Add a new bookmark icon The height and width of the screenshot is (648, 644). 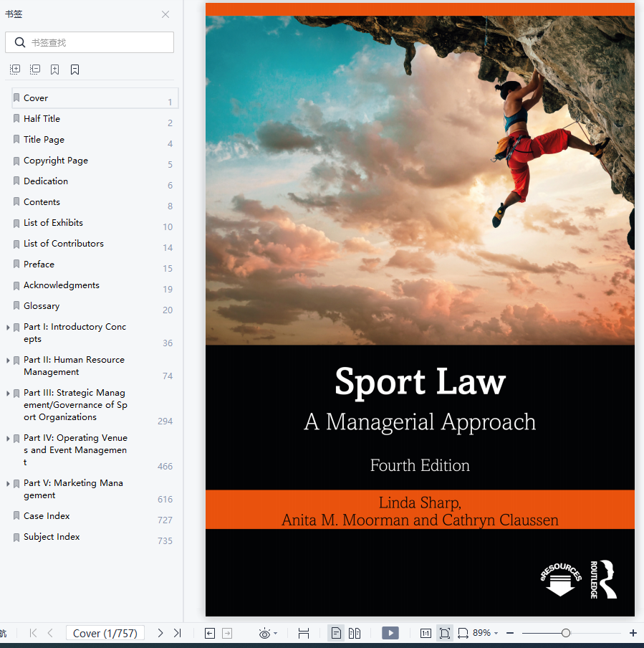click(55, 70)
